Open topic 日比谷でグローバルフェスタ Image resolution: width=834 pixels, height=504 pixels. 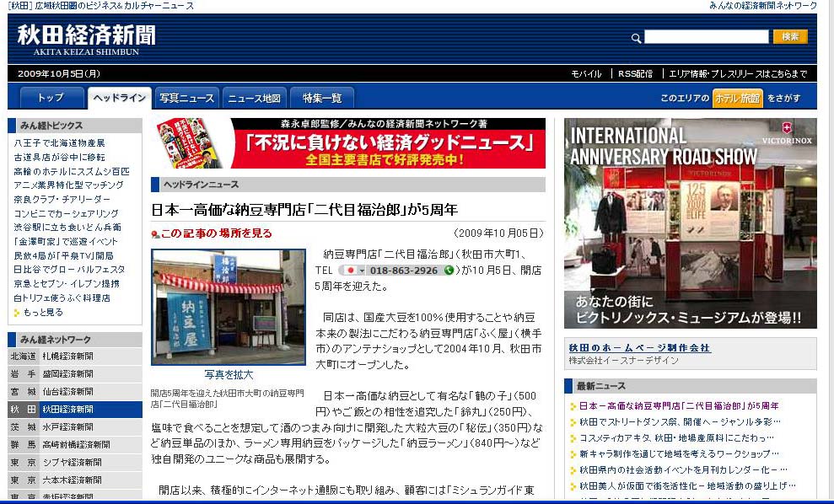(69, 270)
